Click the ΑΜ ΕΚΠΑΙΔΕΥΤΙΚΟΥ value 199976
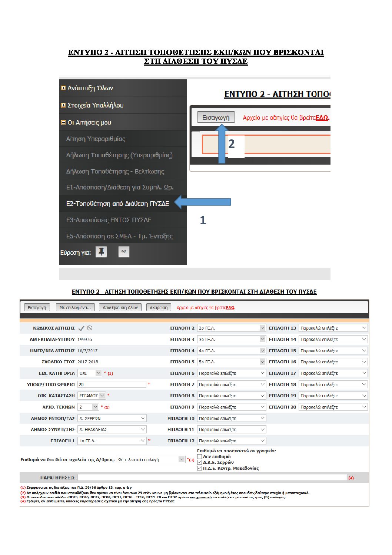 pyautogui.click(x=85, y=339)
